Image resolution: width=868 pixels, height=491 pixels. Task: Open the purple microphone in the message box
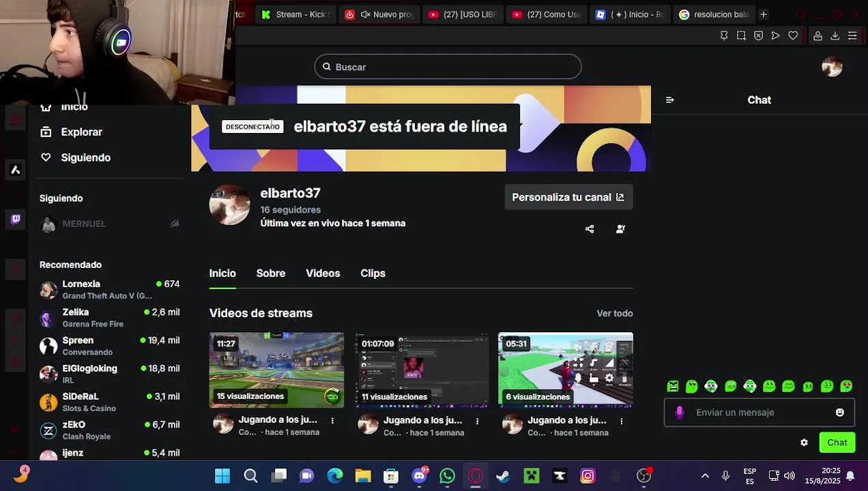680,412
